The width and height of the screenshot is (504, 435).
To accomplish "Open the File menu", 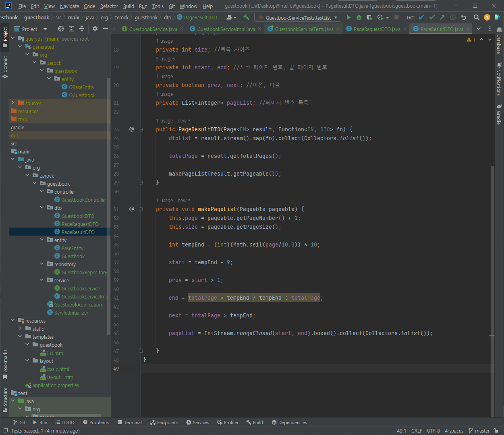I will tap(22, 6).
